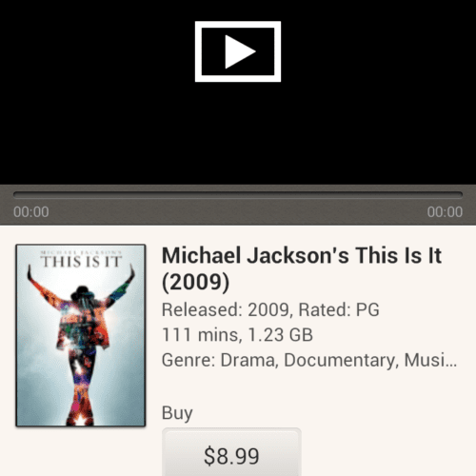The image size is (476, 476).
Task: Play the movie trailer
Action: click(238, 51)
